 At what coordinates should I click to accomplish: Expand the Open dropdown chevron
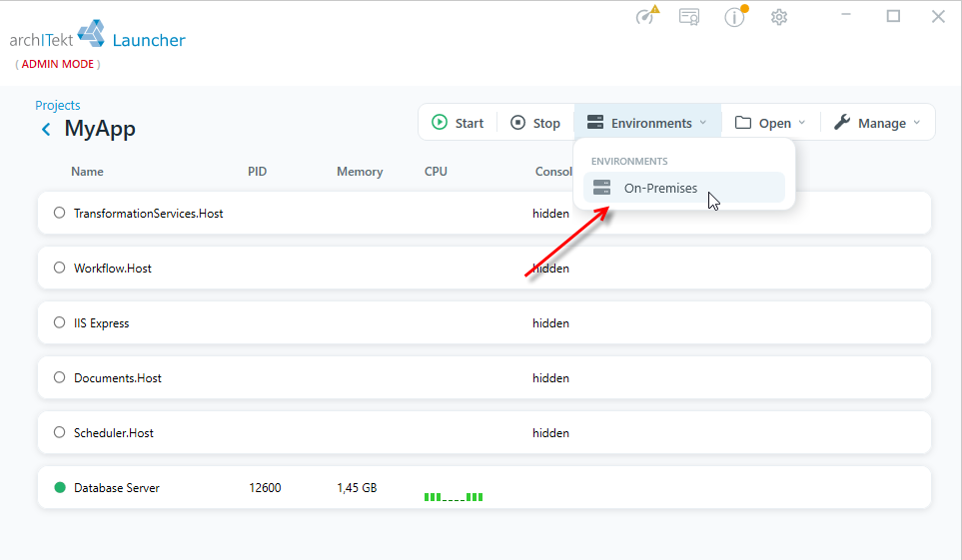click(802, 123)
